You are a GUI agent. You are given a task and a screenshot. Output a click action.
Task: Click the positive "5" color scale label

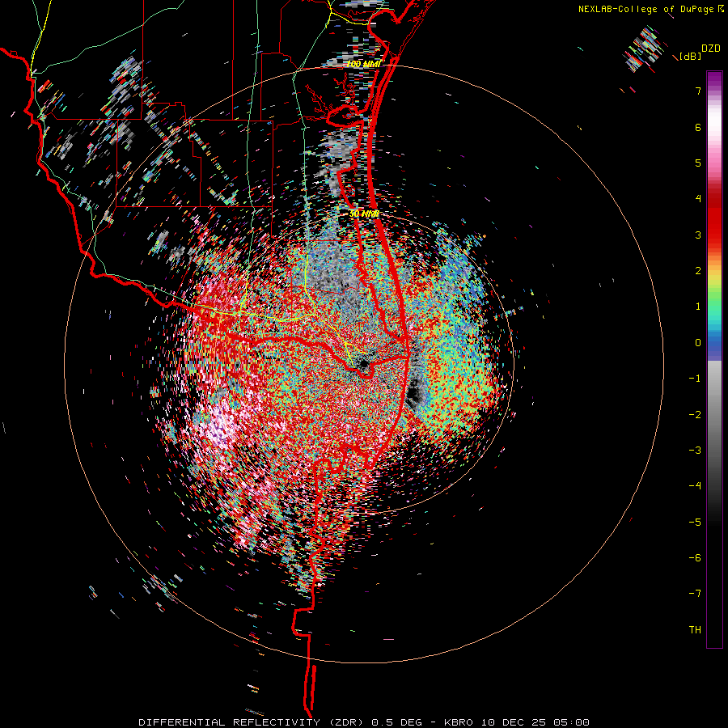(x=698, y=163)
